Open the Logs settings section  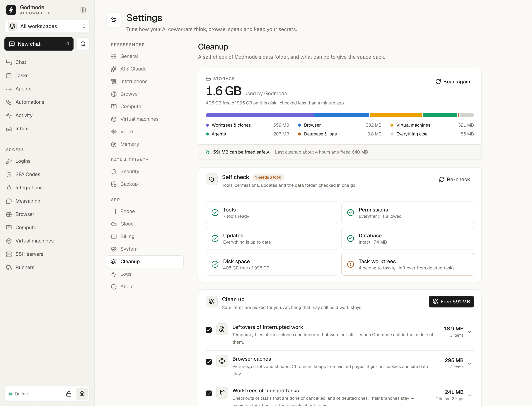[145, 274]
